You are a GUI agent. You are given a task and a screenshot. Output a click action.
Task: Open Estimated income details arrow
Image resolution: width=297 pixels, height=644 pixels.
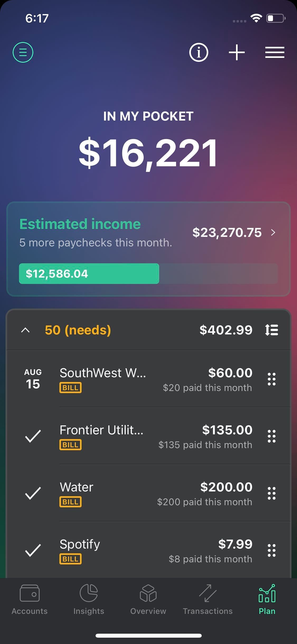pyautogui.click(x=273, y=232)
